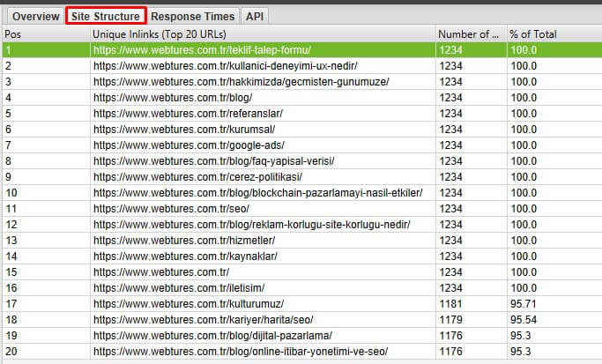The width and height of the screenshot is (602, 364).
Task: Click the google-ads URL
Action: pos(189,145)
